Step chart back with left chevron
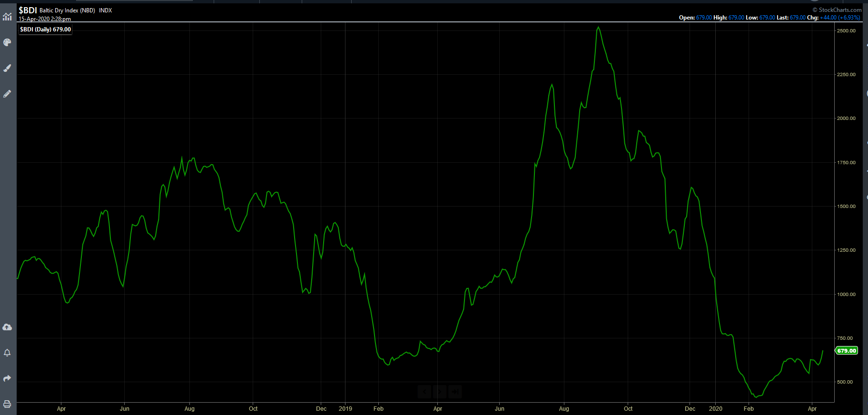 (424, 392)
